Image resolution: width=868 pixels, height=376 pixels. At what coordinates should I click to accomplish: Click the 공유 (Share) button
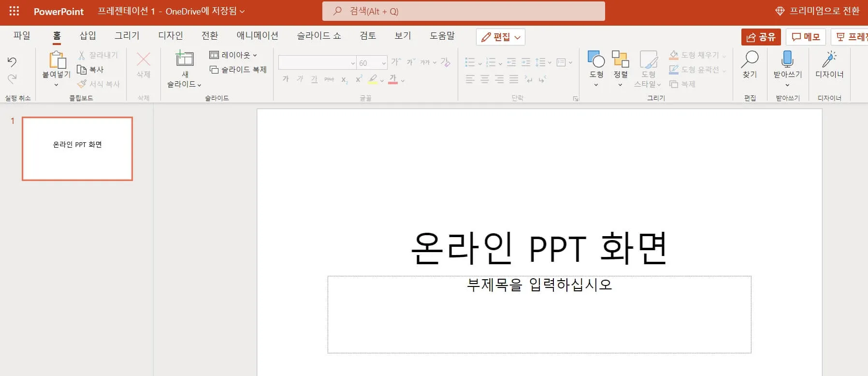761,37
